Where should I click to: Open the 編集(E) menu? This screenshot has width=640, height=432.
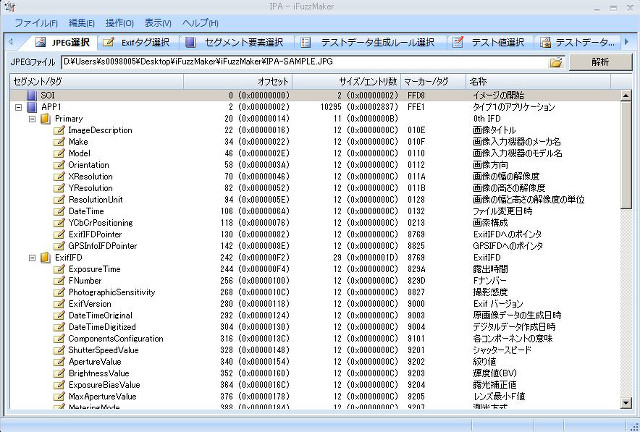click(x=81, y=23)
